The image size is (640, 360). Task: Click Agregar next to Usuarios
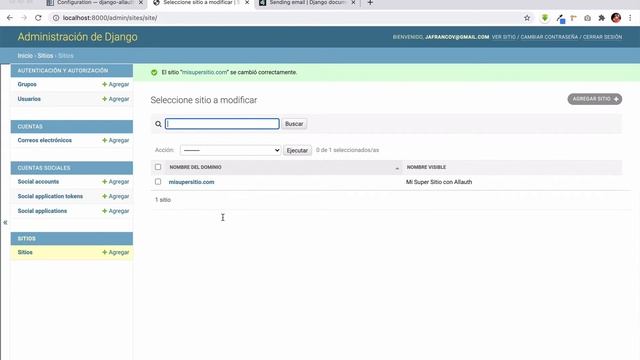tap(116, 99)
